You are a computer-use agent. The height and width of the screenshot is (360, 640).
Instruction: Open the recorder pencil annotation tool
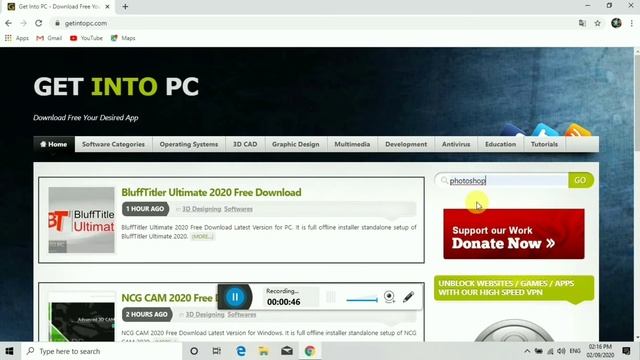pos(408,297)
